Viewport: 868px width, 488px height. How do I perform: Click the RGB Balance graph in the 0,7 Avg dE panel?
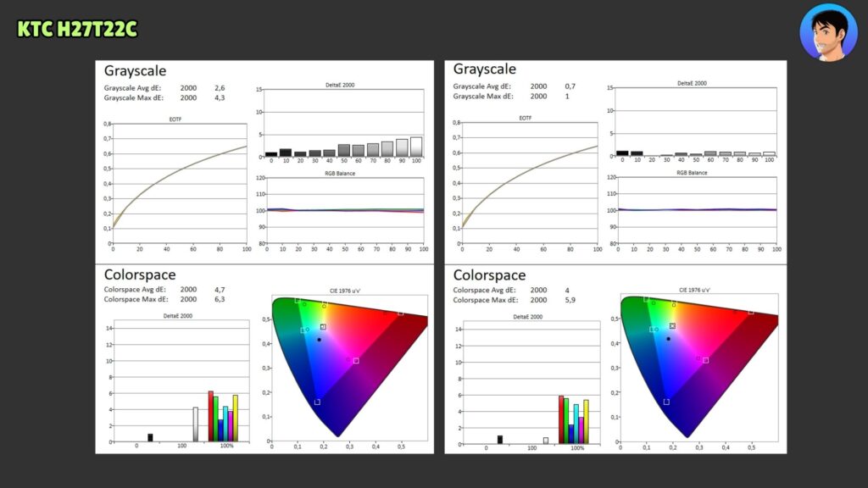pyautogui.click(x=697, y=210)
